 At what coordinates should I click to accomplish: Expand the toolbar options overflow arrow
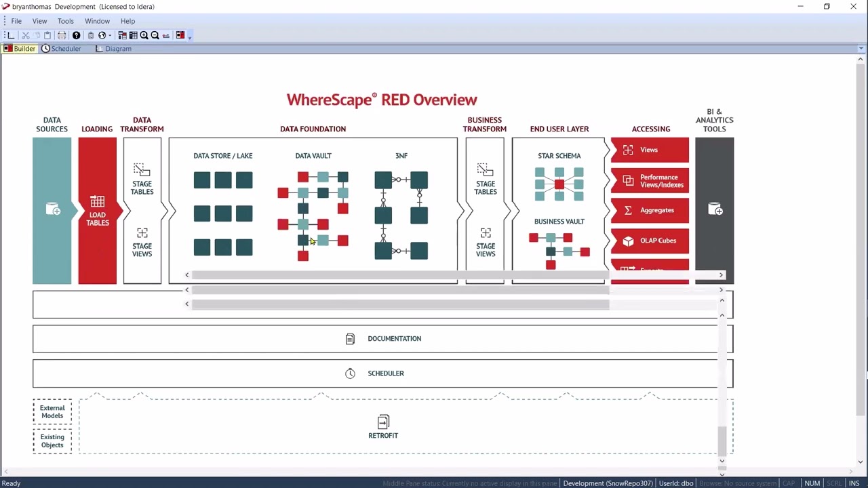pyautogui.click(x=190, y=36)
